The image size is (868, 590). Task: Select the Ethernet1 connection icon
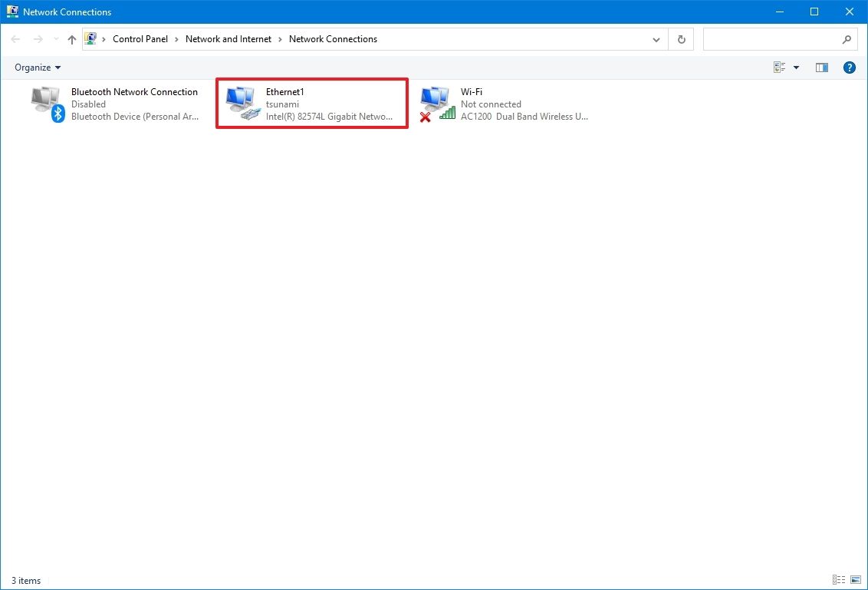tap(242, 103)
